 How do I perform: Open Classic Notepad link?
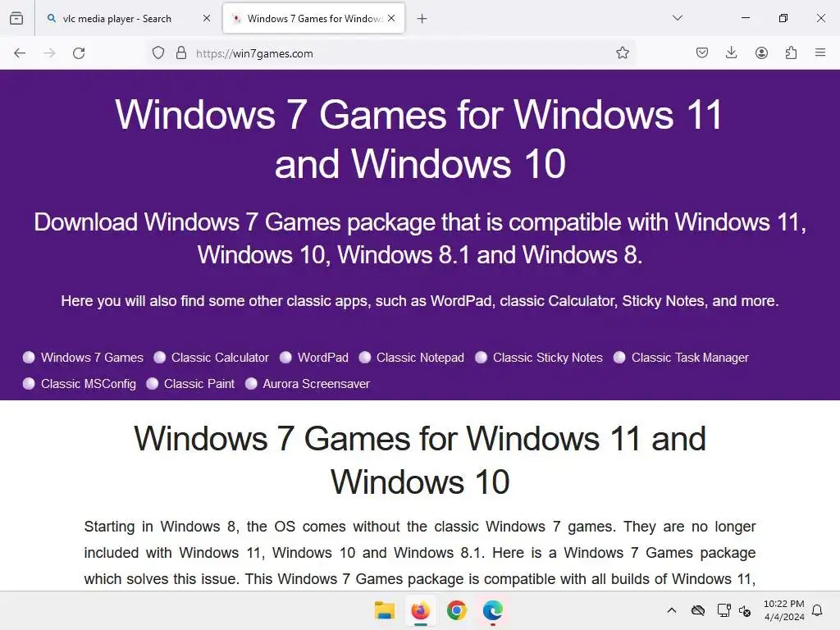point(421,358)
